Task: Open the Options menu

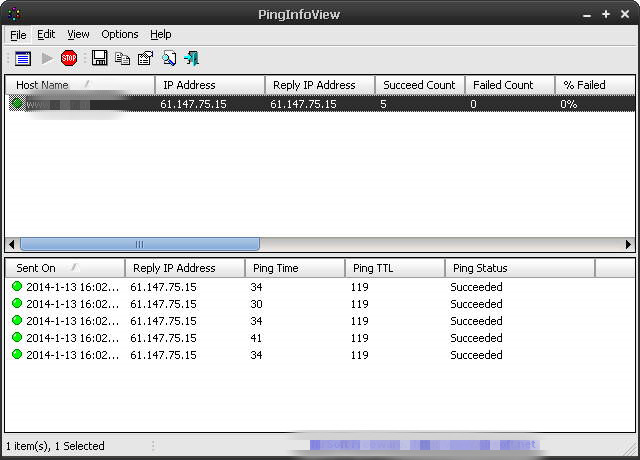Action: pyautogui.click(x=120, y=34)
